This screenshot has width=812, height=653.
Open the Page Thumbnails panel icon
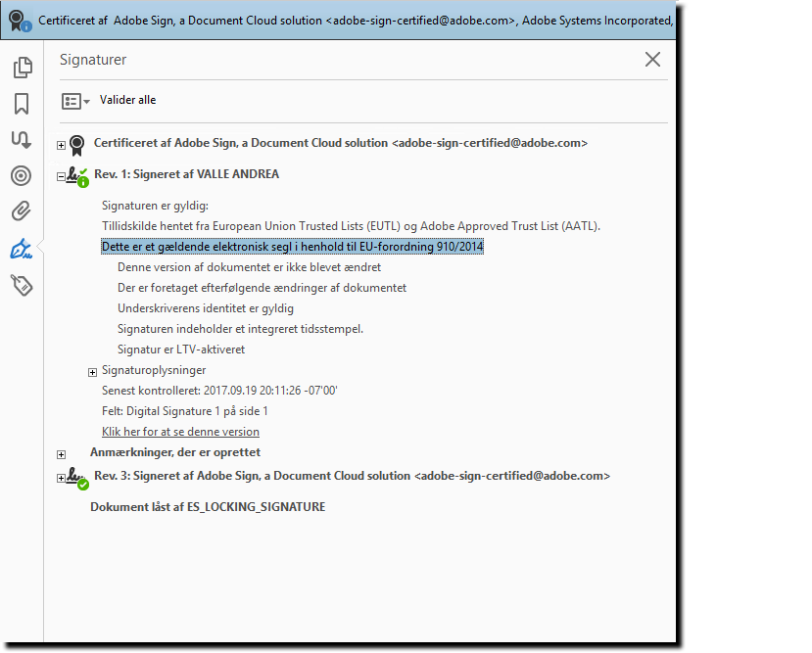tap(23, 68)
